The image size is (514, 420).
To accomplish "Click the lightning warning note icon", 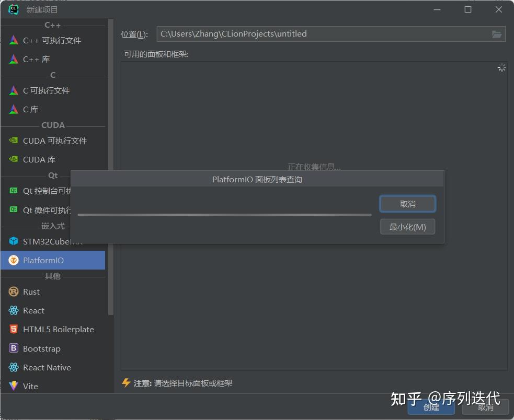I will coord(126,382).
